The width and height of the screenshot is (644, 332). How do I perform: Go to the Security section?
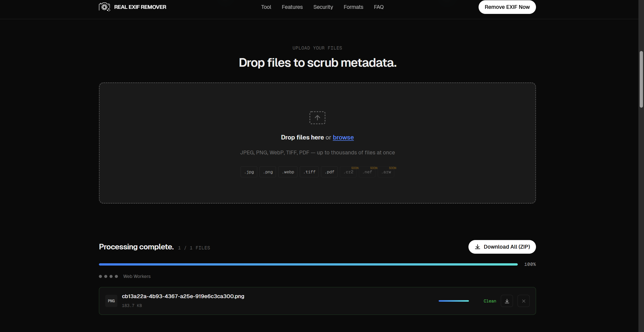[323, 7]
